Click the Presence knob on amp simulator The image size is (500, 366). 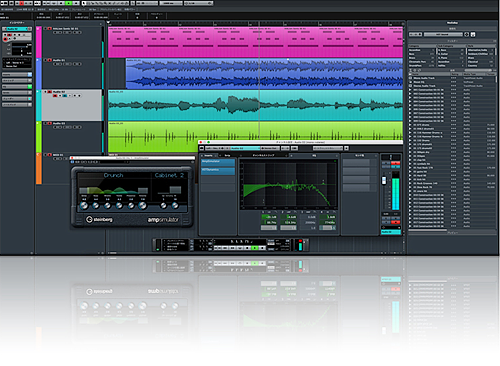131,206
